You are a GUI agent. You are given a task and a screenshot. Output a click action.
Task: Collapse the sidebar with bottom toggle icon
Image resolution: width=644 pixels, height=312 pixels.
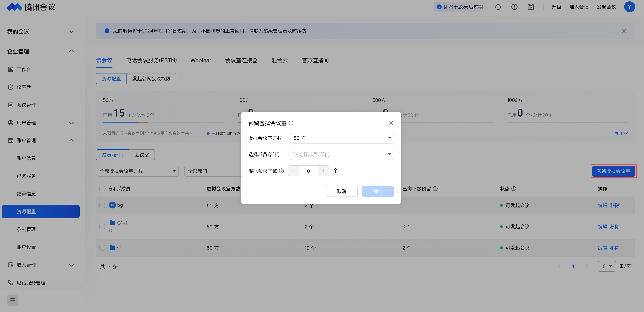pos(12,300)
